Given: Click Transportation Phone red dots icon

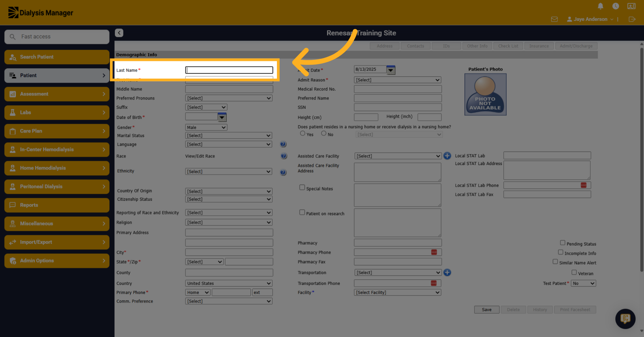Looking at the screenshot, I should pos(434,283).
